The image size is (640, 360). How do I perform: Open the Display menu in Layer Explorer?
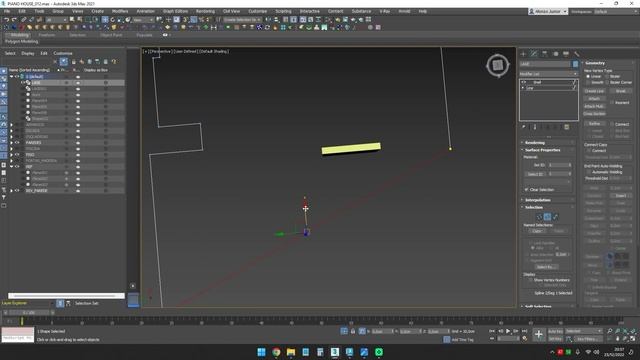click(28, 53)
